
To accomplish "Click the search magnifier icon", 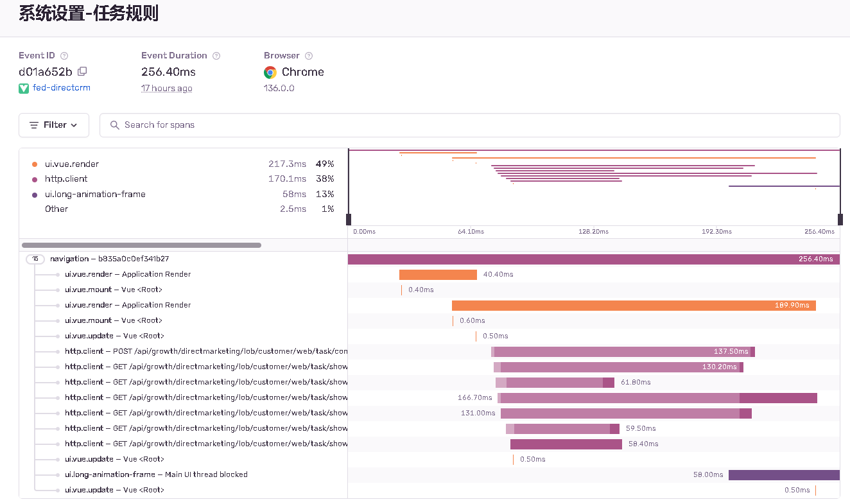I will [115, 125].
